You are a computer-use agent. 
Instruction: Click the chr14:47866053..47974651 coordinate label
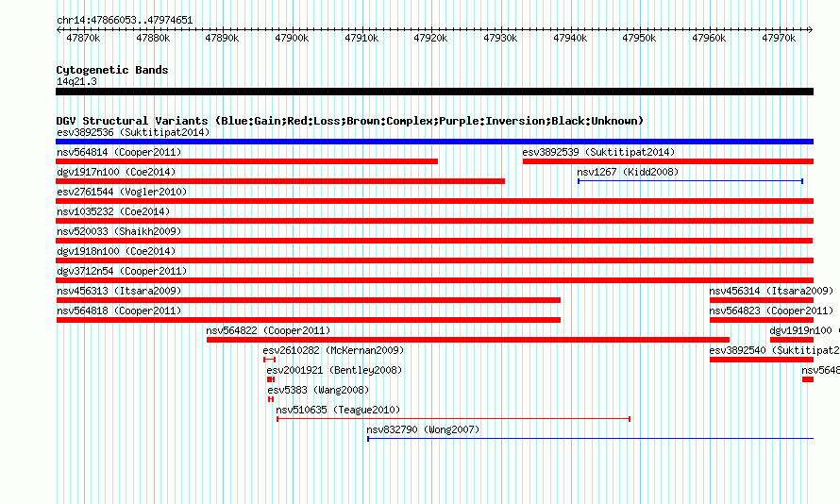(x=125, y=21)
